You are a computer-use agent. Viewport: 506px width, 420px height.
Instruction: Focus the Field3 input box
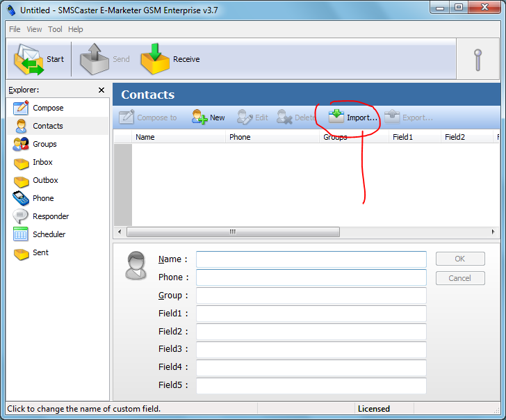[x=311, y=350]
